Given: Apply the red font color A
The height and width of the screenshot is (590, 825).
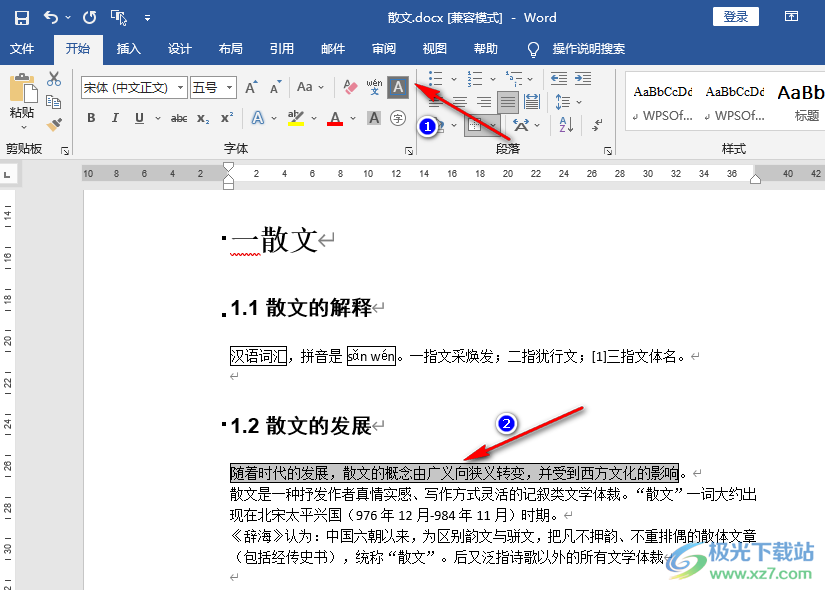Looking at the screenshot, I should (335, 118).
